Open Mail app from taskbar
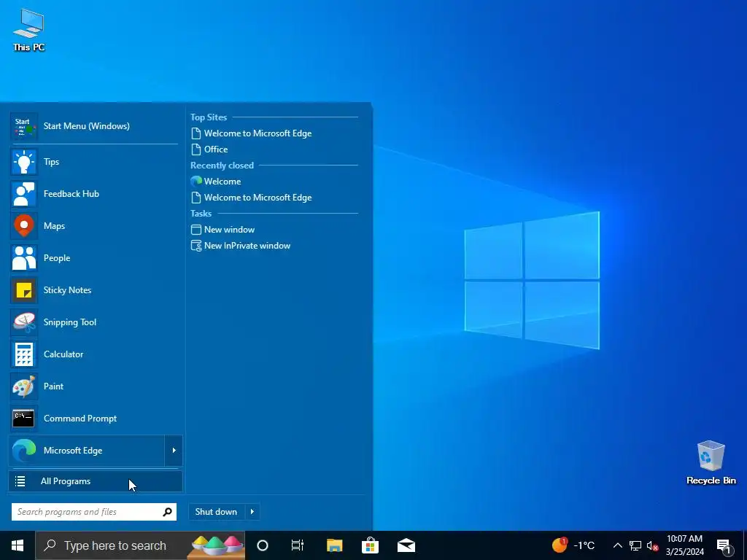747x560 pixels. tap(406, 545)
